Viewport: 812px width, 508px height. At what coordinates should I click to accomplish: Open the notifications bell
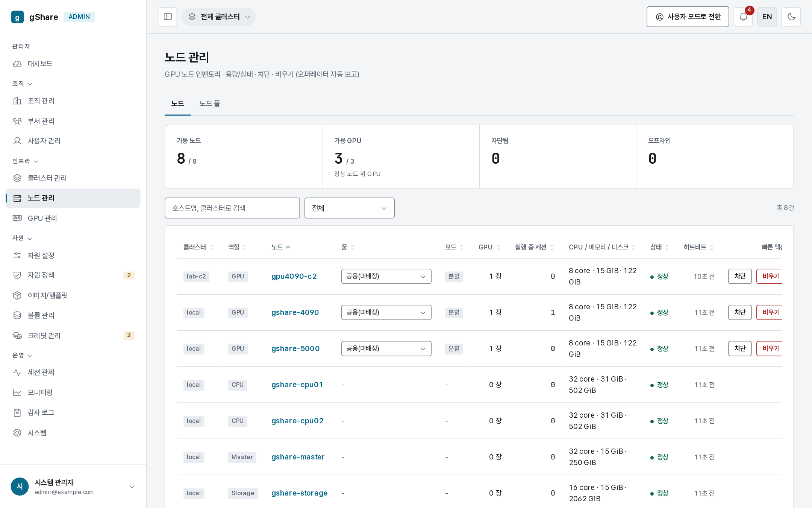pyautogui.click(x=743, y=17)
